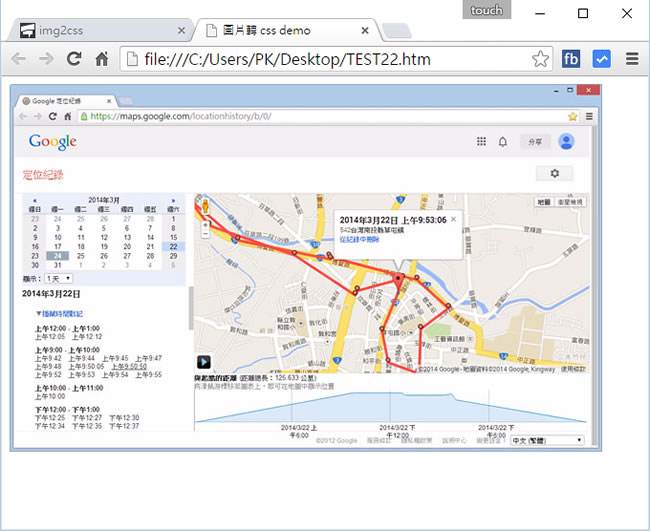
Task: Close the img2css tab
Action: pyautogui.click(x=181, y=30)
